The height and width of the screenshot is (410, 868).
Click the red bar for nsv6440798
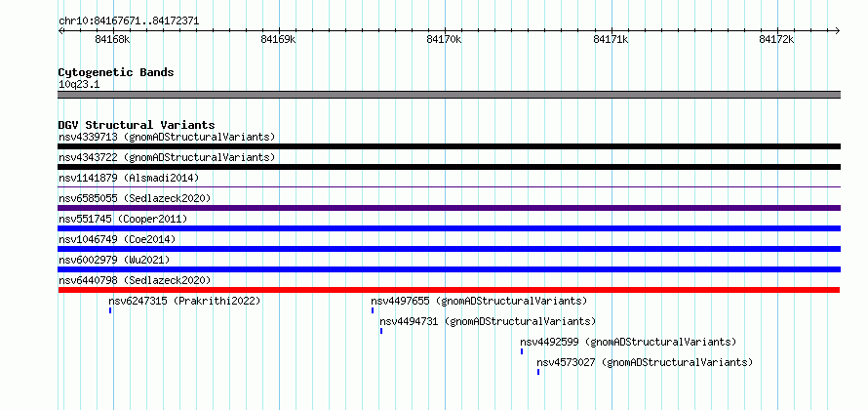449,290
